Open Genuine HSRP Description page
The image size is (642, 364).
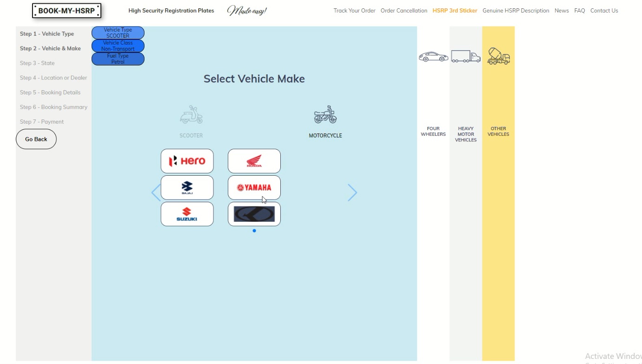coord(516,11)
